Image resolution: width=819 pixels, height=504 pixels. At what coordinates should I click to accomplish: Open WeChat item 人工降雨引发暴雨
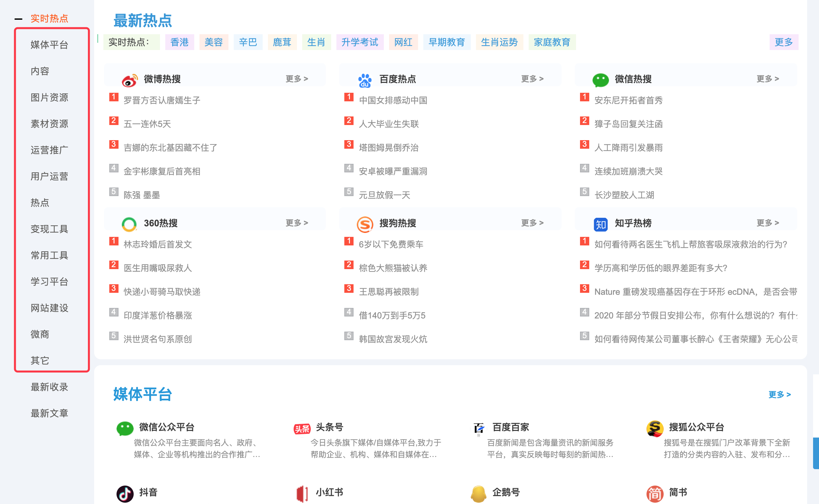click(x=628, y=148)
